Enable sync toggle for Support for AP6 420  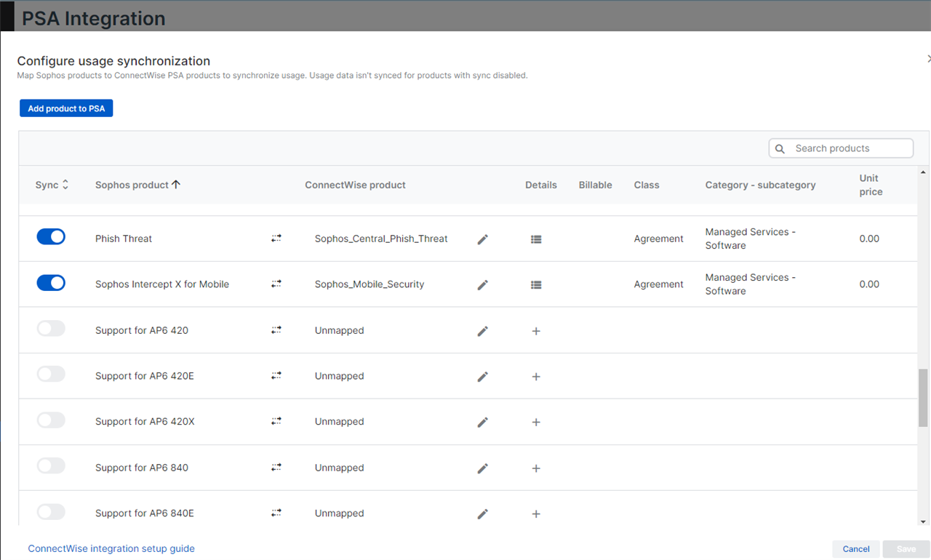pyautogui.click(x=51, y=328)
